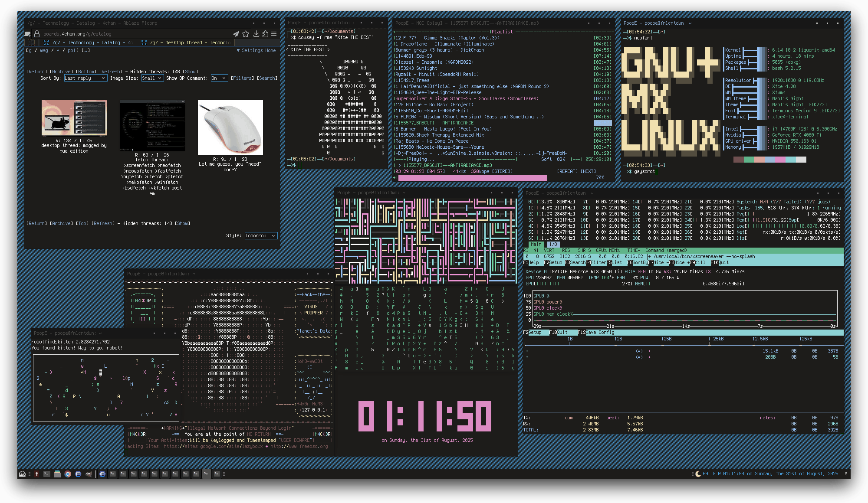Select 'Raj Beats - We Come In Peace' row

[x=503, y=141]
